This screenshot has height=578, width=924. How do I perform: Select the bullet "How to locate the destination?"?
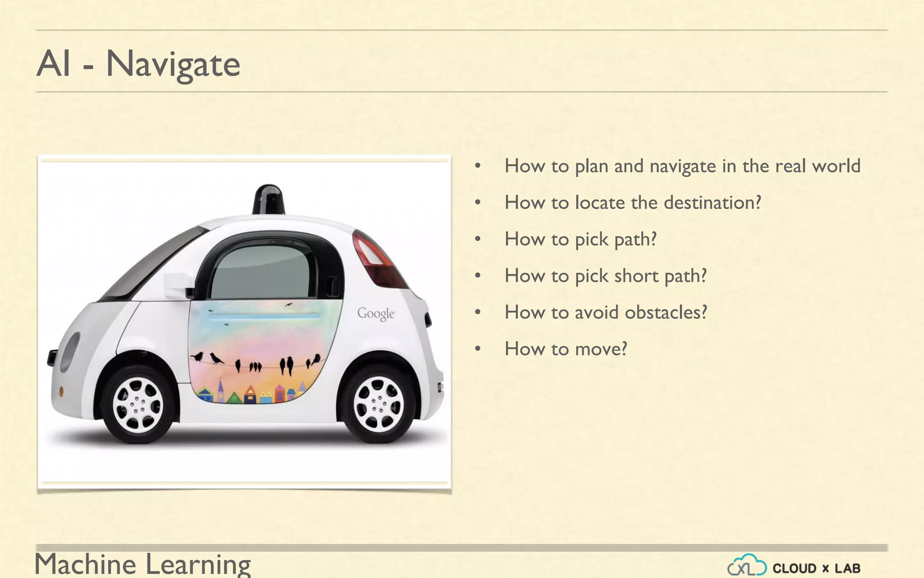633,203
